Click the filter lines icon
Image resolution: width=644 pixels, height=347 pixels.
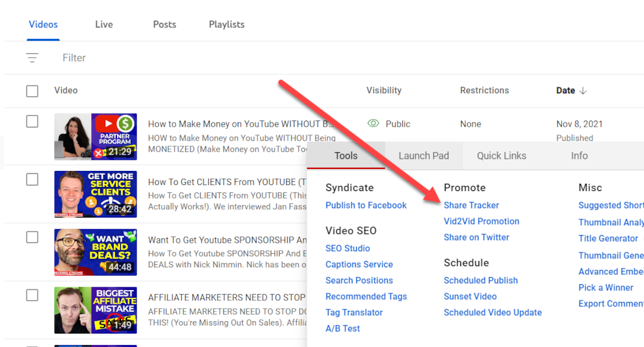(x=32, y=58)
